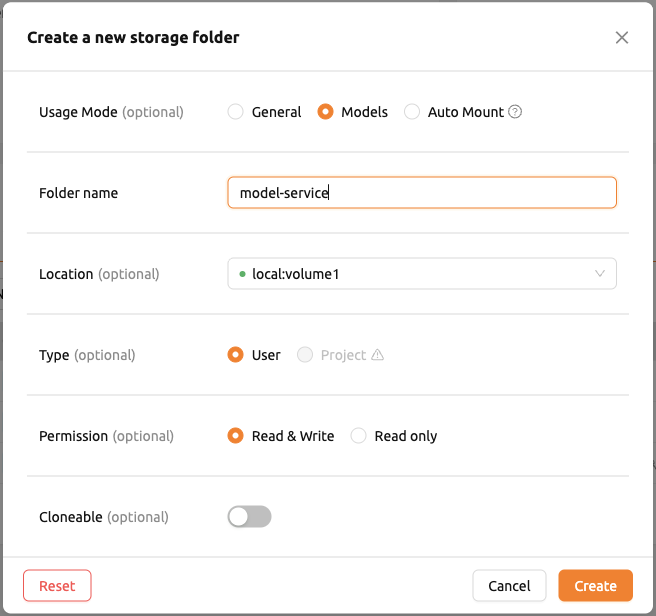Set permission to Read & Write
Screen dimensions: 656x616
[236, 436]
